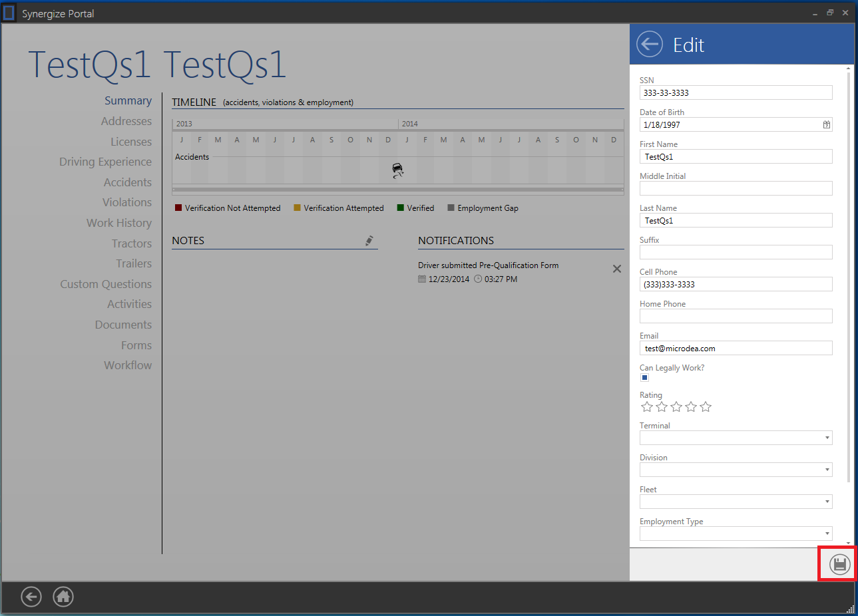Set rating to two stars

coord(662,406)
